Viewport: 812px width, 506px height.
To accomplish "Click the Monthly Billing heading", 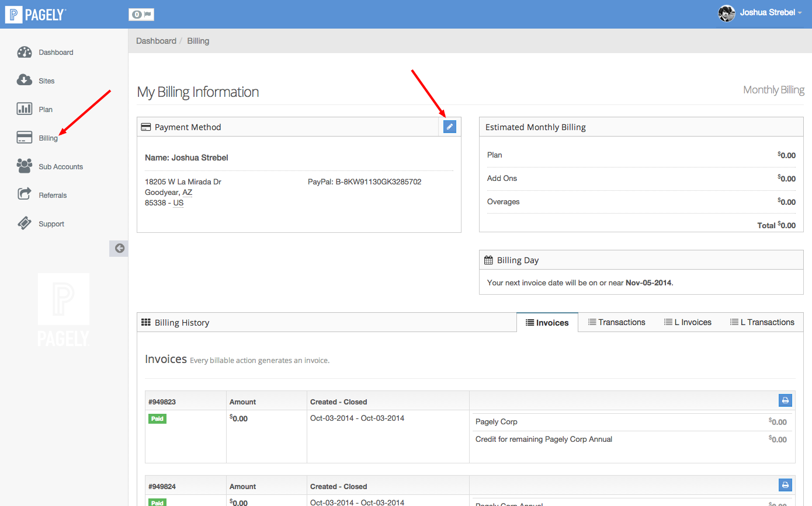I will [x=773, y=90].
